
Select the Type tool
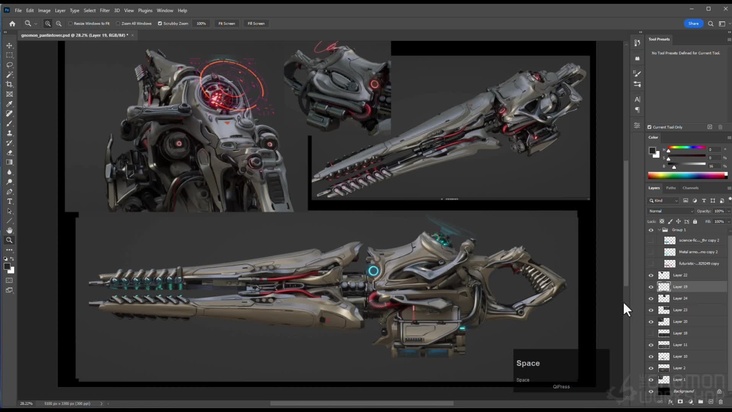[x=9, y=202]
